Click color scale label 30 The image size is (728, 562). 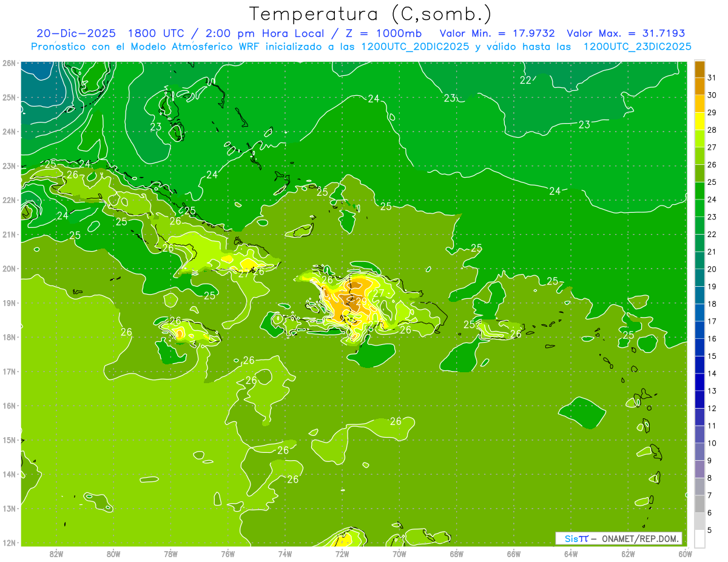click(x=712, y=95)
